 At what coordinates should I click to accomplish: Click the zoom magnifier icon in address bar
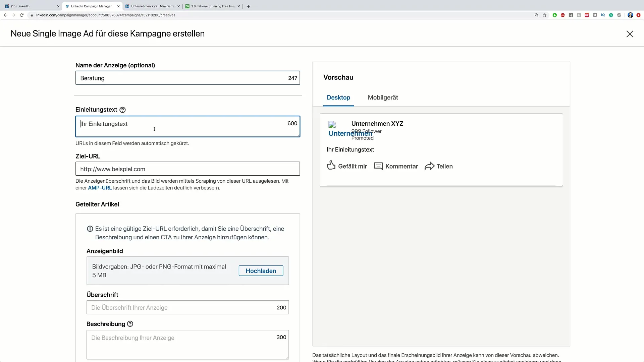[x=536, y=15]
